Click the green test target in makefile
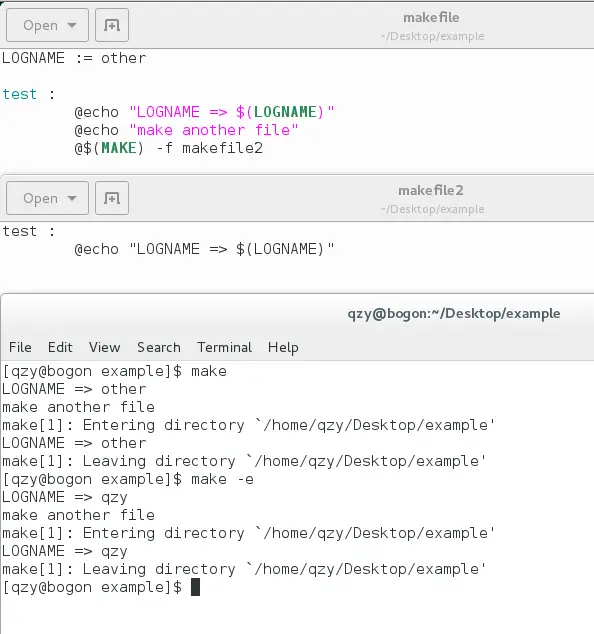 click(19, 94)
